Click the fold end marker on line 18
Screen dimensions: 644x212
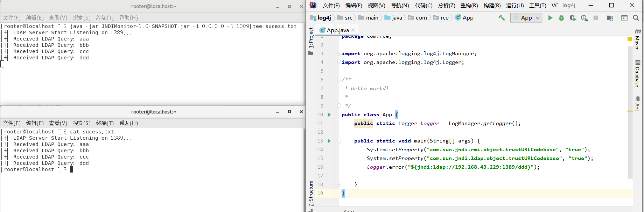[339, 184]
